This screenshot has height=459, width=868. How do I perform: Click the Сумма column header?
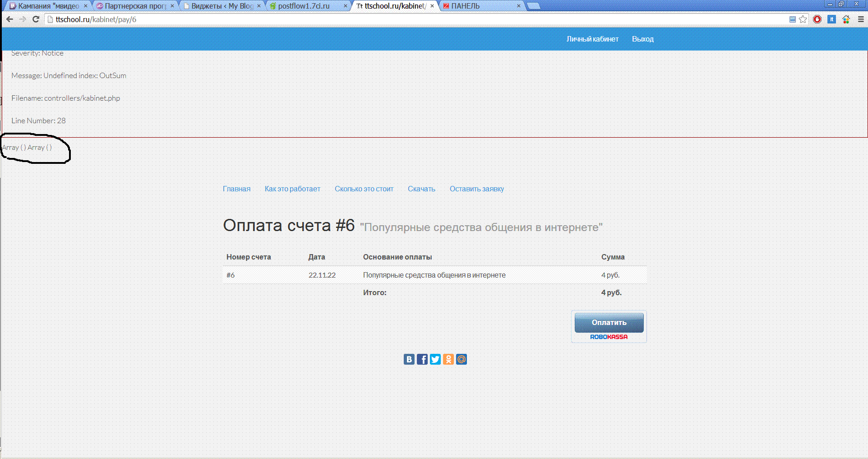[x=613, y=257]
